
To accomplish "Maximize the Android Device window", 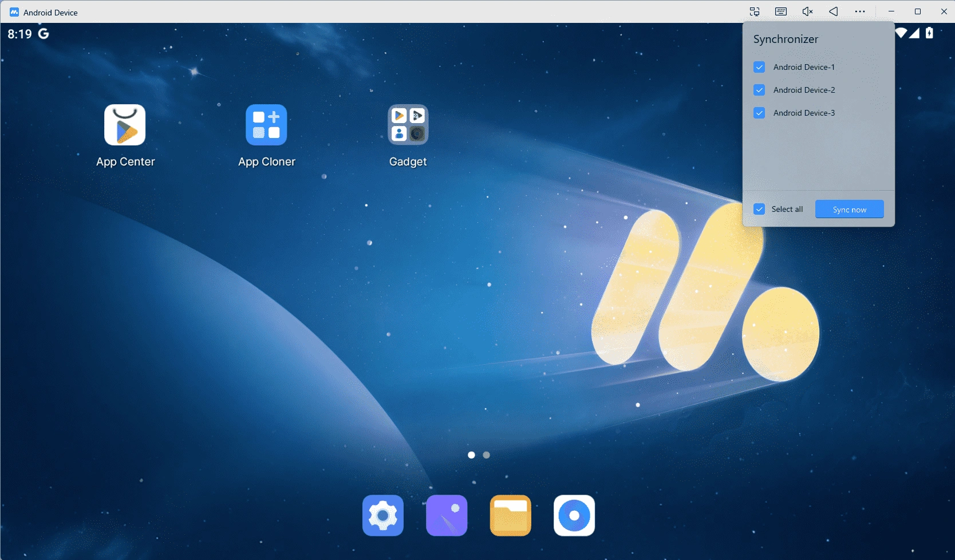I will [x=917, y=11].
